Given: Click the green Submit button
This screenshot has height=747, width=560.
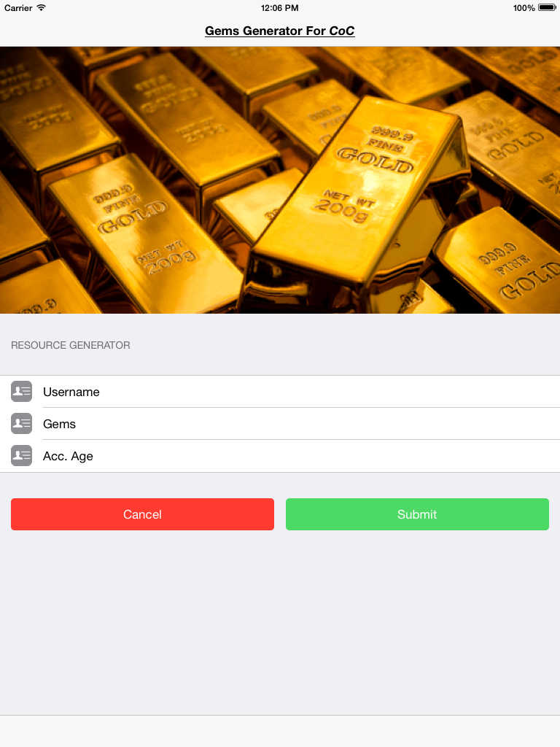Looking at the screenshot, I should tap(417, 514).
